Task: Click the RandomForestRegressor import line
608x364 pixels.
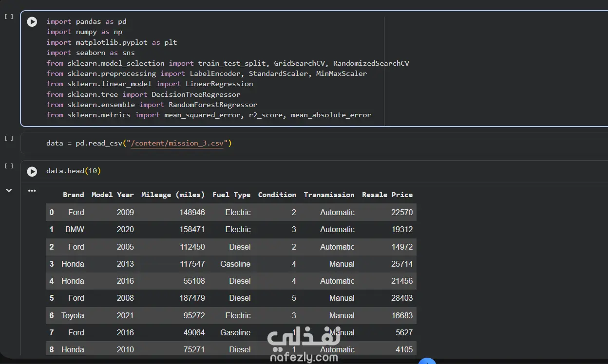Action: 152,105
